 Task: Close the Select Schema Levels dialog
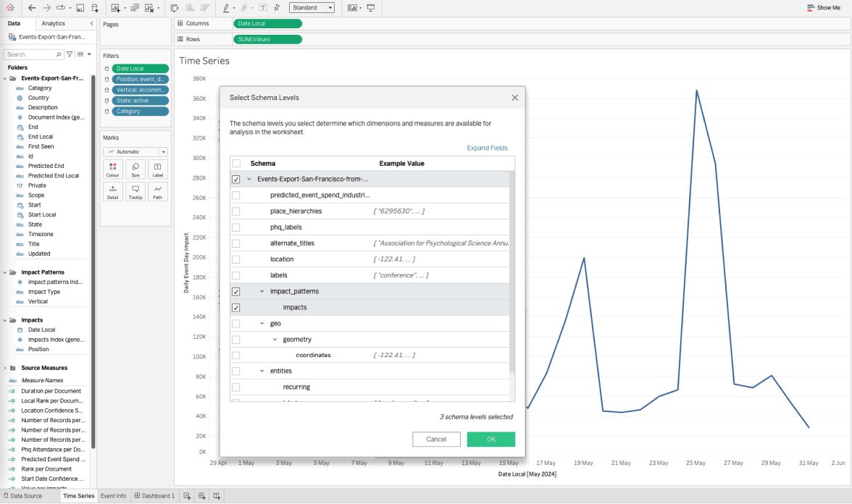(514, 98)
